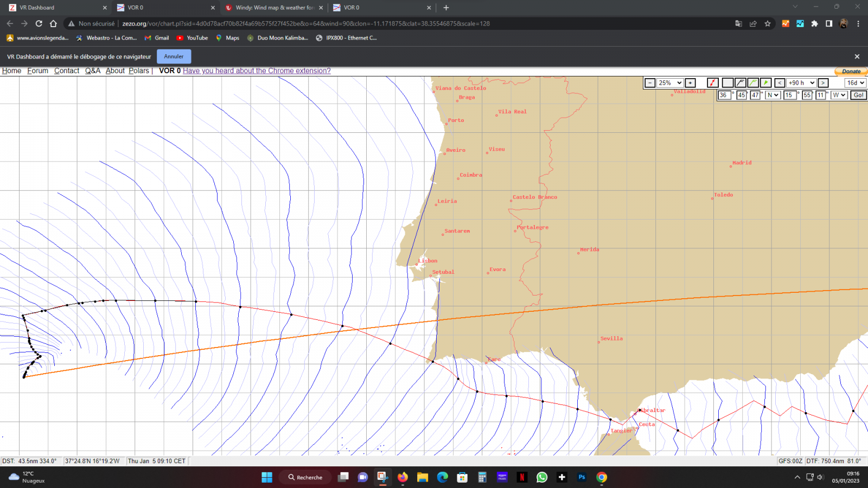868x488 pixels.
Task: Toggle the browser side panel
Action: pyautogui.click(x=829, y=23)
